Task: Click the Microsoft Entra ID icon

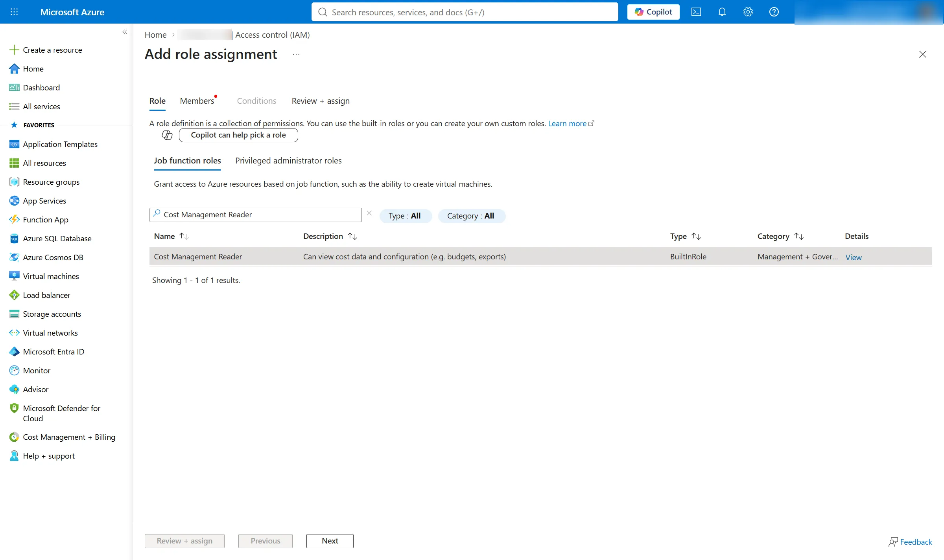Action: (x=14, y=352)
